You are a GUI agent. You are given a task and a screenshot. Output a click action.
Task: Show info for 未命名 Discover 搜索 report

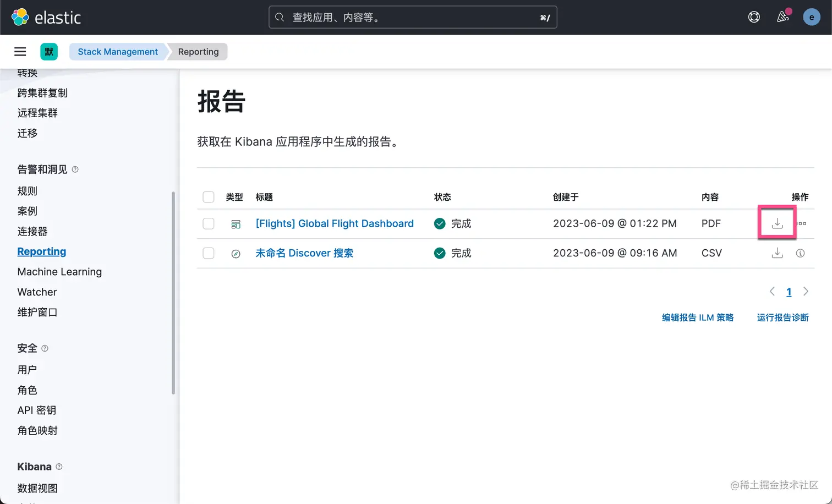pyautogui.click(x=800, y=253)
